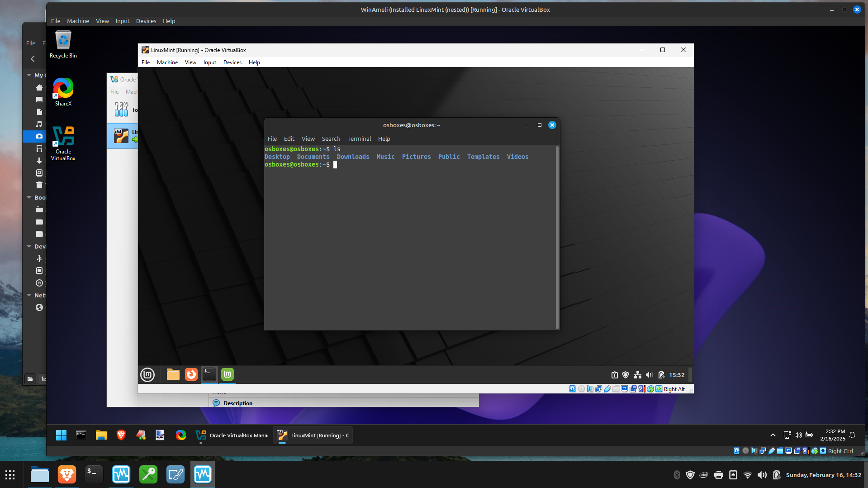Image resolution: width=868 pixels, height=488 pixels.
Task: Collapse the 'Boo…' sidebar section
Action: click(29, 197)
